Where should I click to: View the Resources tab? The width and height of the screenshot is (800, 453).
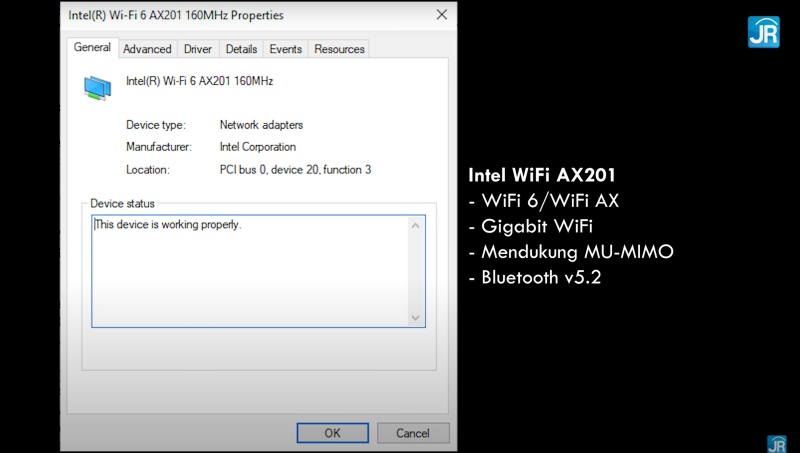coord(339,49)
